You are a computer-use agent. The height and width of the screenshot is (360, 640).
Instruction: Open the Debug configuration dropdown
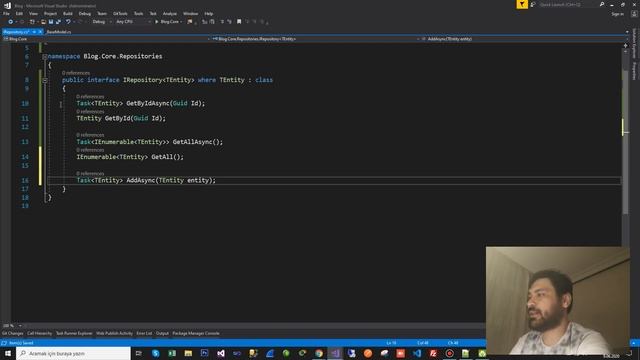[102, 22]
